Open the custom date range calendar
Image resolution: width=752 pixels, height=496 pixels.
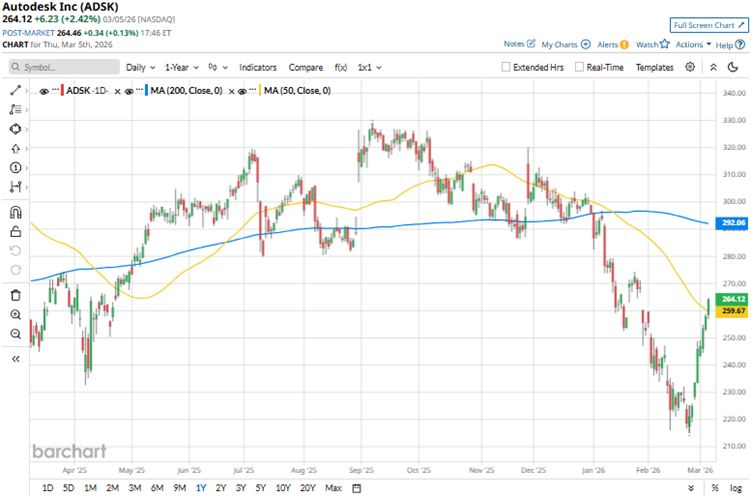tap(357, 488)
